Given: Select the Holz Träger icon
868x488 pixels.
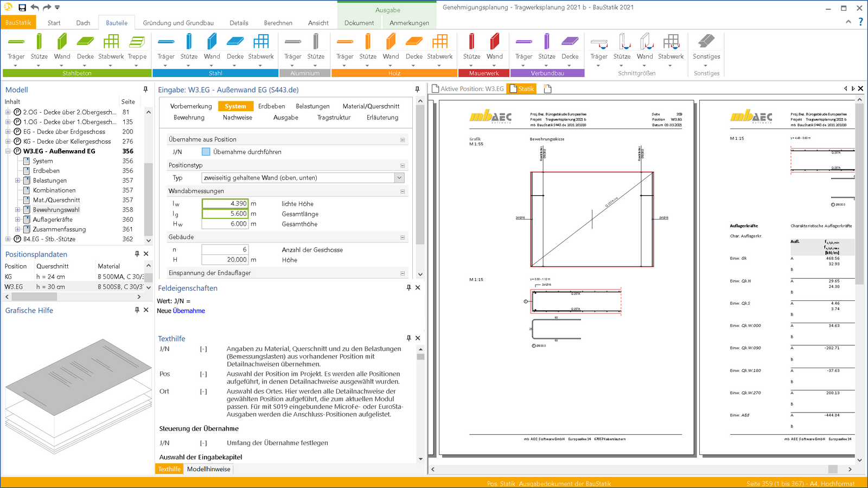Looking at the screenshot, I should click(345, 42).
